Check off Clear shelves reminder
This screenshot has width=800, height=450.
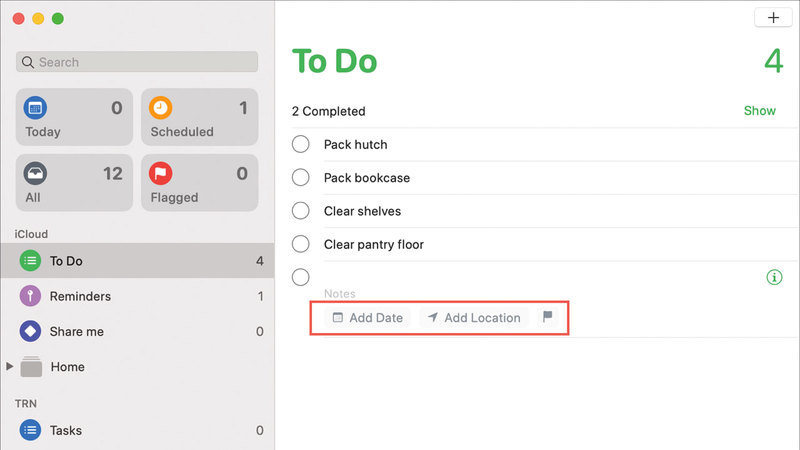tap(301, 211)
